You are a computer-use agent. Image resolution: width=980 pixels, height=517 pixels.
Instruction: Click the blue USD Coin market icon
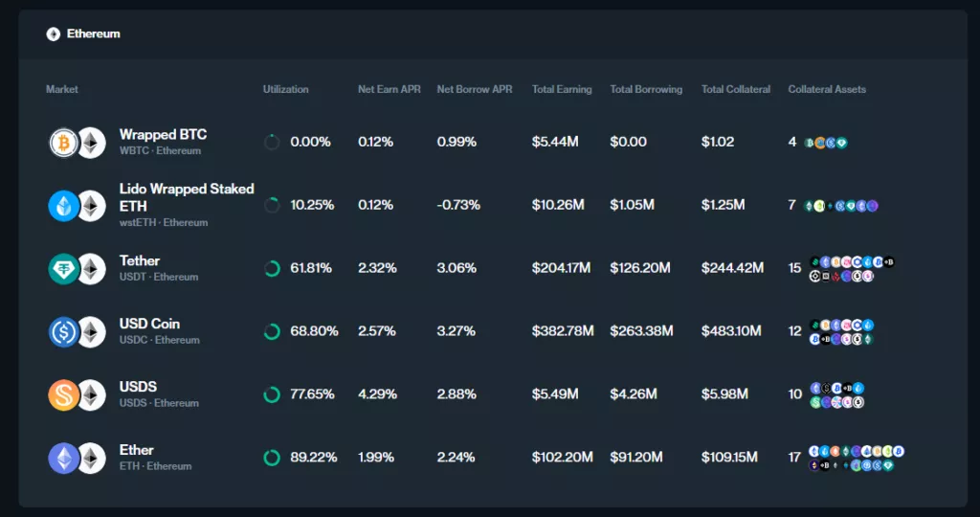[64, 332]
